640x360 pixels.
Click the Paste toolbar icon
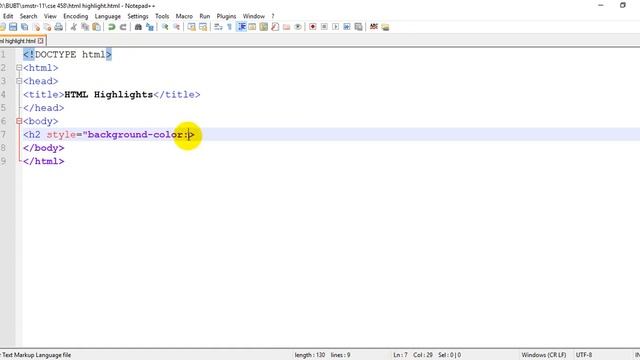click(x=96, y=27)
